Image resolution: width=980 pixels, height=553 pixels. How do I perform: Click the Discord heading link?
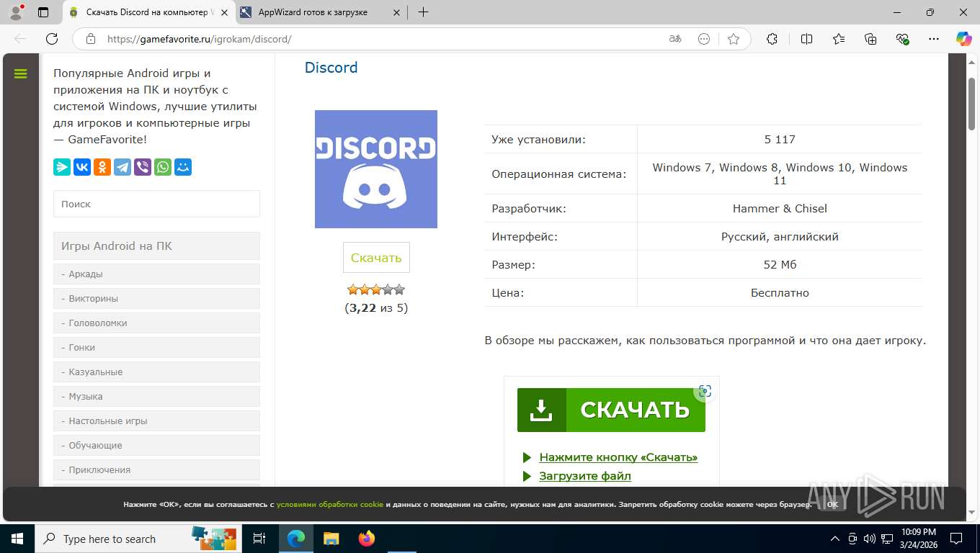coord(331,67)
